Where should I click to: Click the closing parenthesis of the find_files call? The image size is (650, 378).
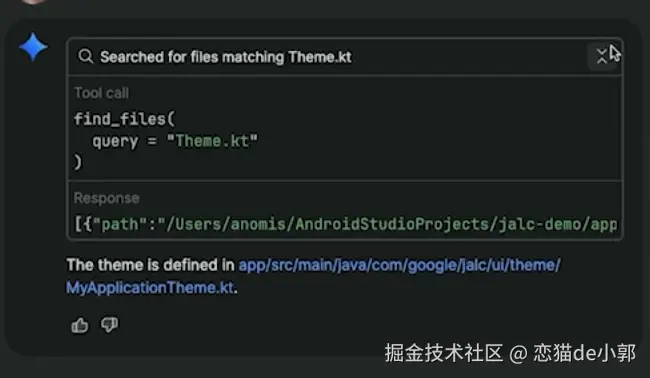coord(78,162)
